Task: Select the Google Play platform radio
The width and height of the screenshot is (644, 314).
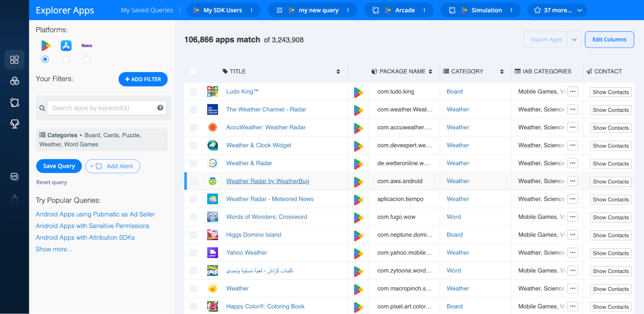Action: coord(45,59)
